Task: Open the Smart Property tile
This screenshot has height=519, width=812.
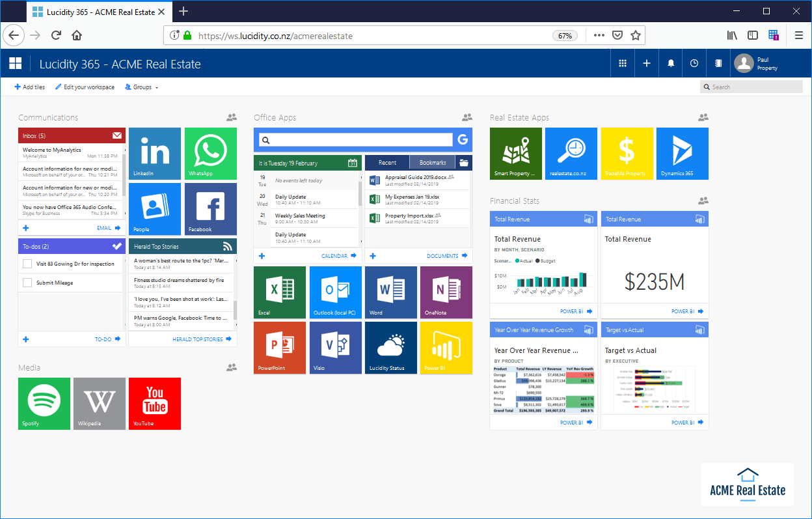Action: pos(516,154)
